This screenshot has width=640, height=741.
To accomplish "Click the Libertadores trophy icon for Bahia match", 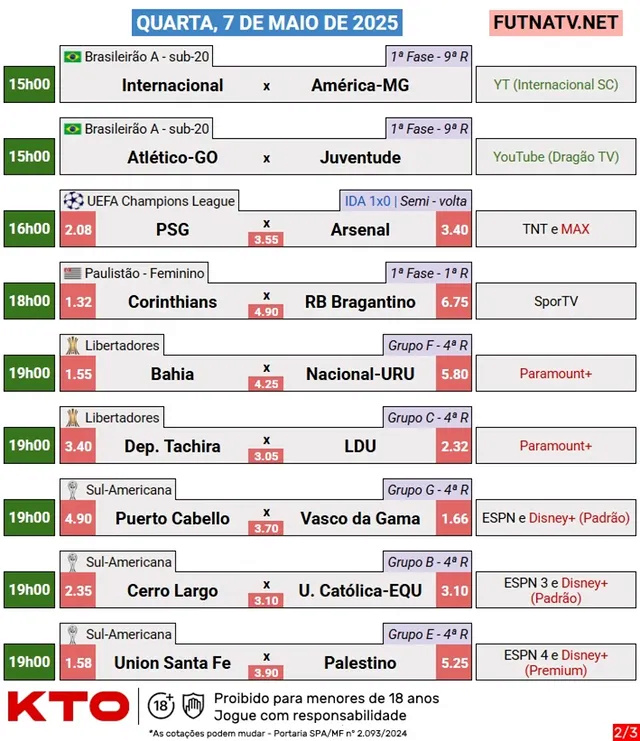I will (x=72, y=345).
